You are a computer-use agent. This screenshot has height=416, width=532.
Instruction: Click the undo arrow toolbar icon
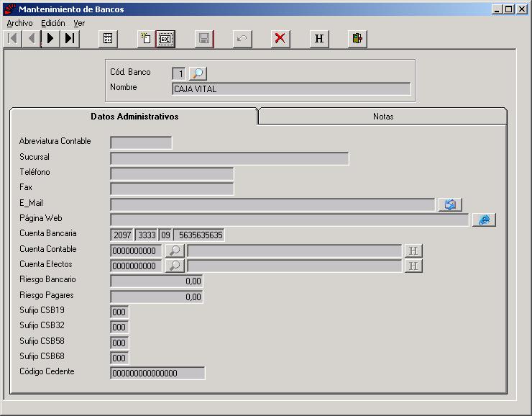[x=242, y=38]
